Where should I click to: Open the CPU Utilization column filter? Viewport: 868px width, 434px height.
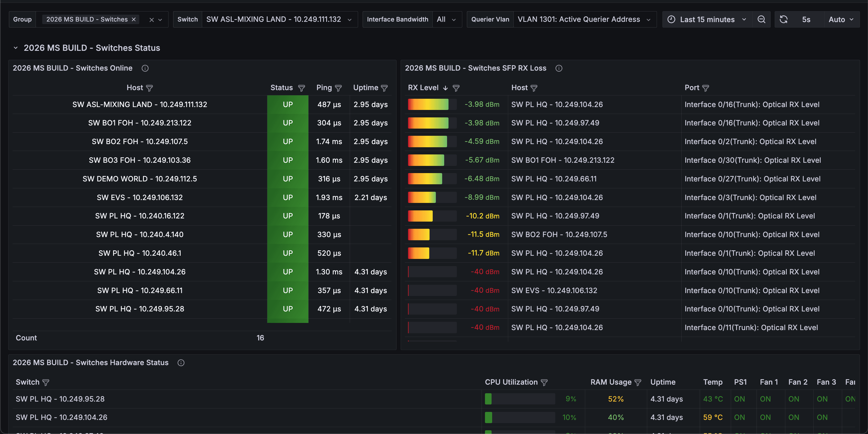pyautogui.click(x=544, y=382)
